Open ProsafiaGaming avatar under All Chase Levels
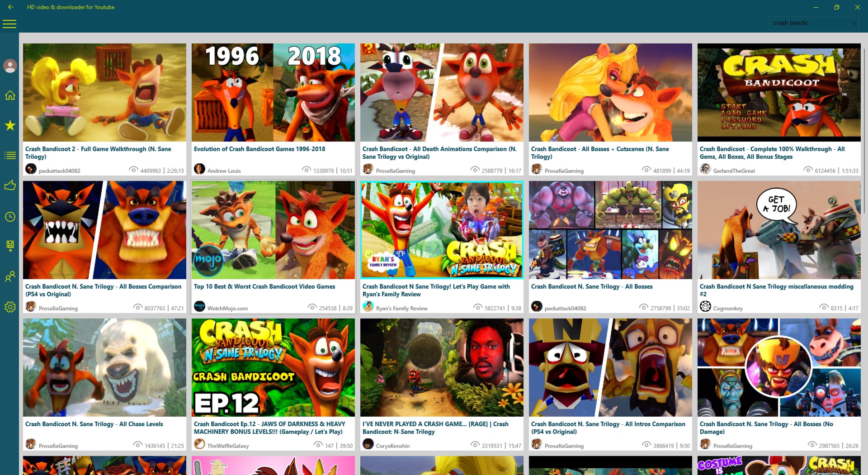 (x=31, y=444)
